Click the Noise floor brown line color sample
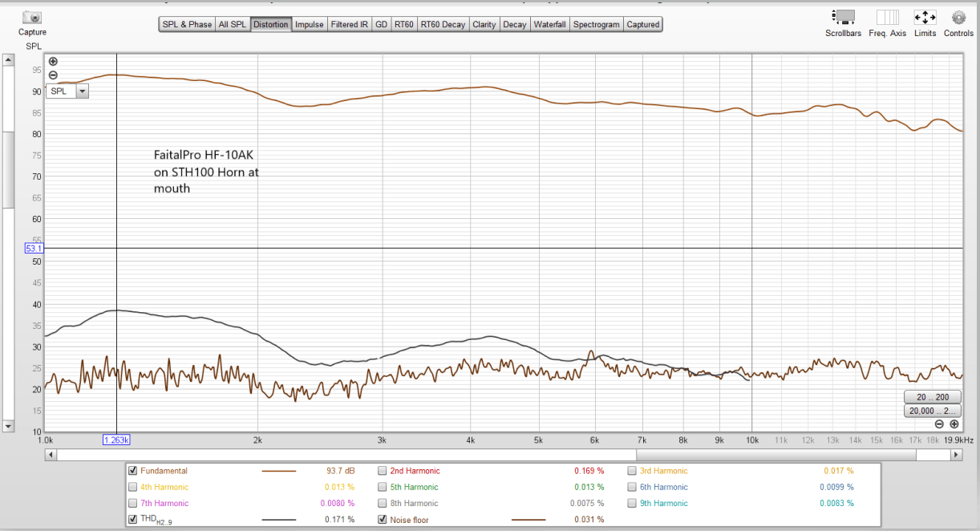The image size is (980, 531). tap(528, 520)
